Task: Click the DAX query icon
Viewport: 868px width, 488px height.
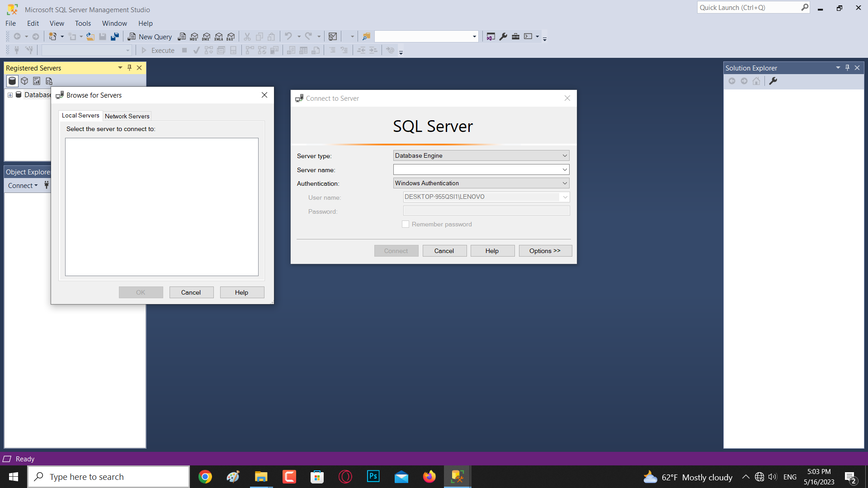Action: point(231,37)
